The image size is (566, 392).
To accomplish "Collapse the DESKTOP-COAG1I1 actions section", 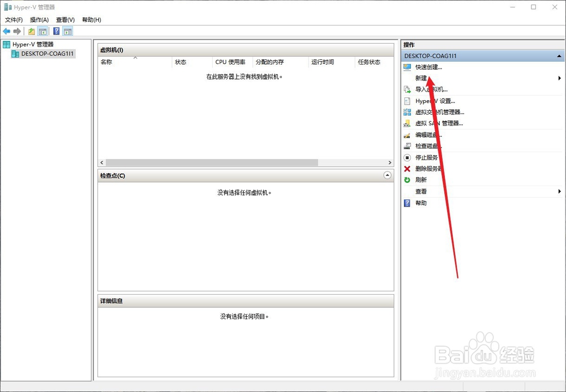I will coord(559,56).
